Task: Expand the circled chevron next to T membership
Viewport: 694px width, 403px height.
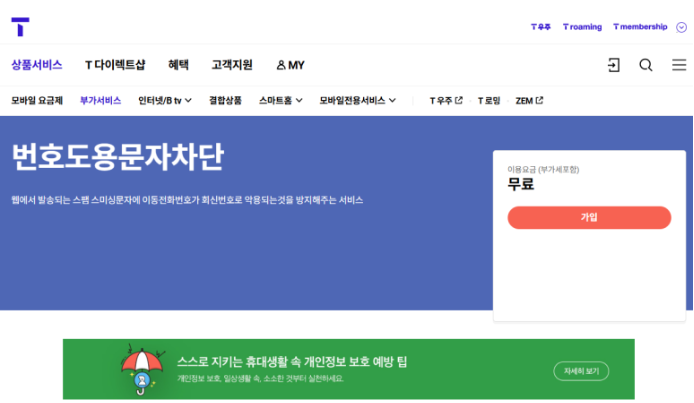Action: (681, 27)
